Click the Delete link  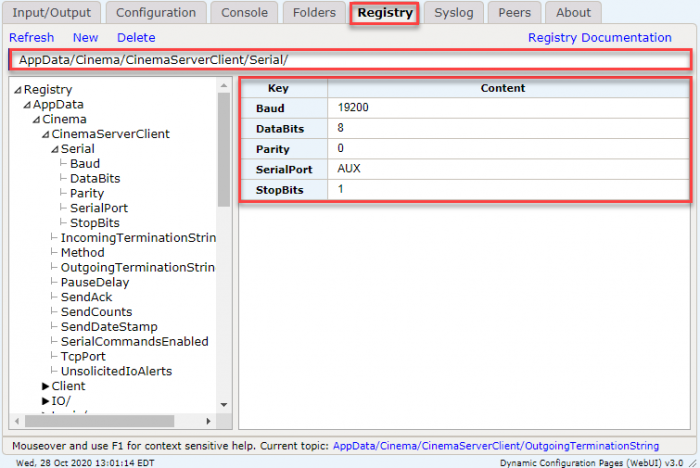click(x=136, y=38)
